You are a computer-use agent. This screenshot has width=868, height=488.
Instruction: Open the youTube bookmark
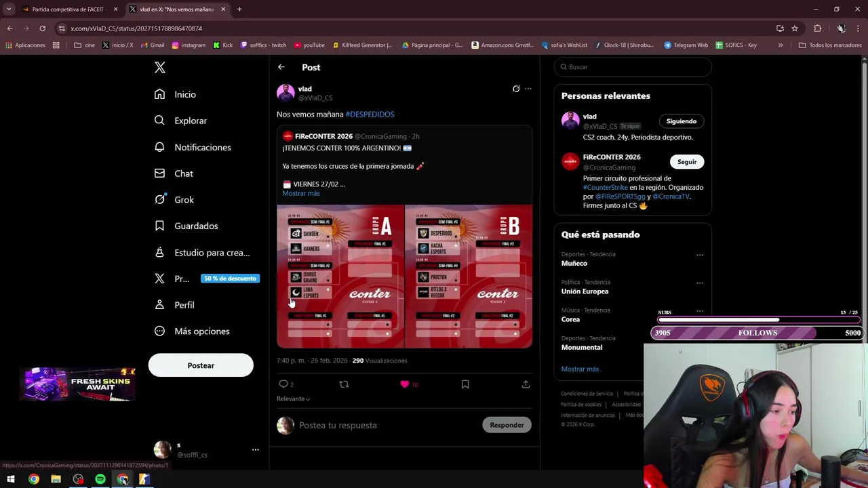coord(309,45)
